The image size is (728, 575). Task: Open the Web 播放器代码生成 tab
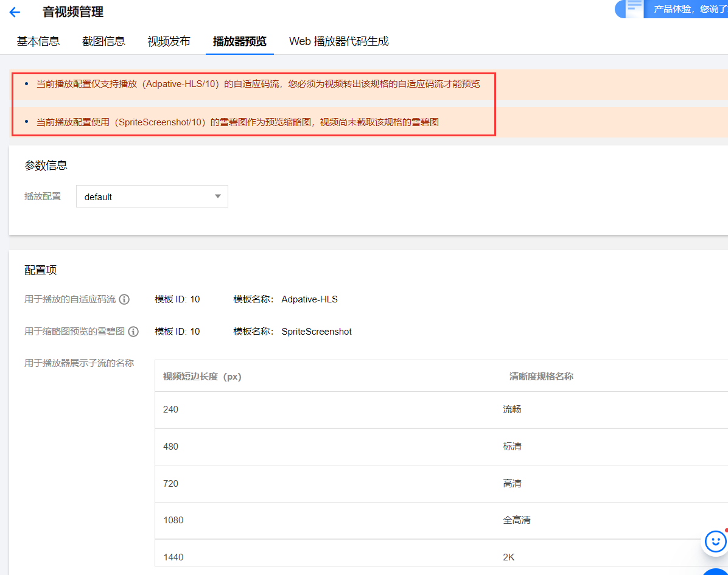339,41
